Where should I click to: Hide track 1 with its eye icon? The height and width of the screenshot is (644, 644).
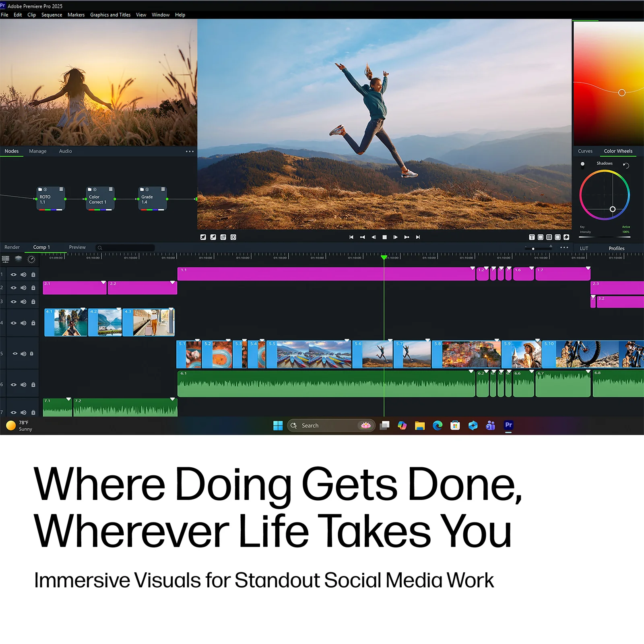pyautogui.click(x=14, y=275)
